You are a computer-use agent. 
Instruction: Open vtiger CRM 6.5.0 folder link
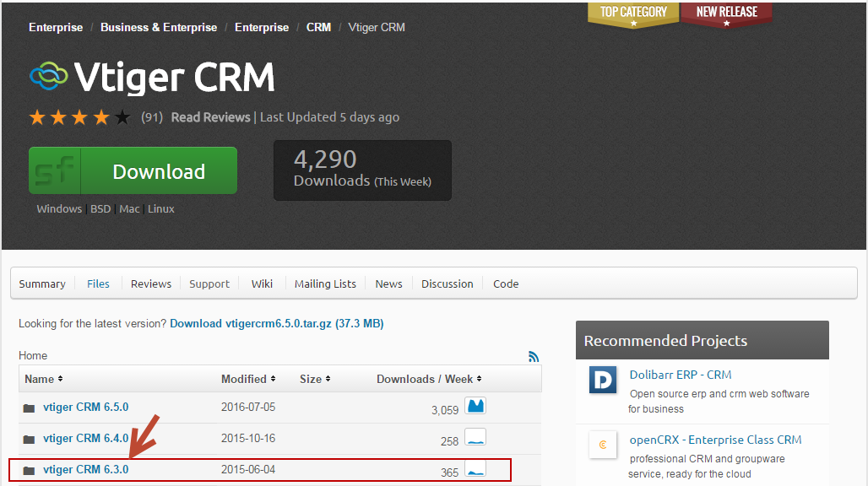pyautogui.click(x=86, y=407)
